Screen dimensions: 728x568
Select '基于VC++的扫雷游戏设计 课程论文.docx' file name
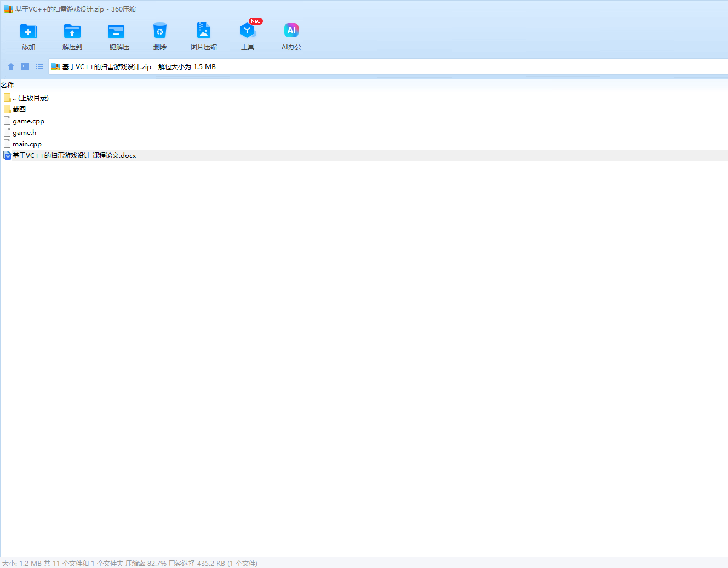(74, 156)
